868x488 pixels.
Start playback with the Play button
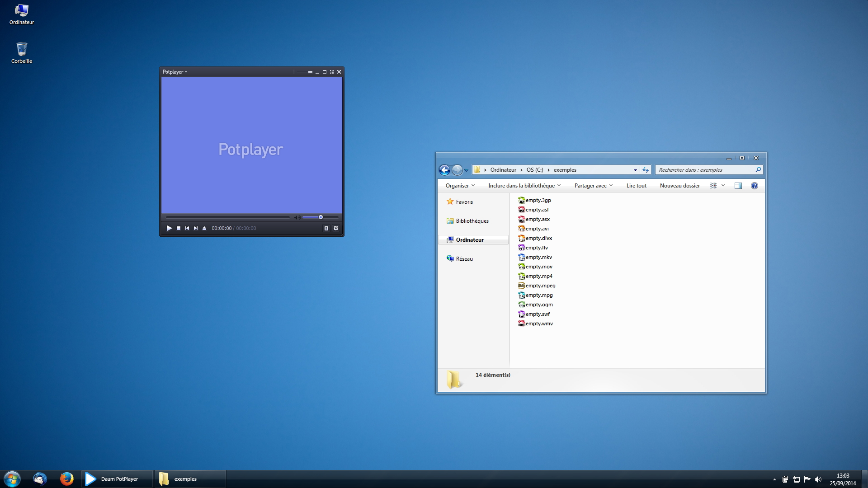(169, 228)
